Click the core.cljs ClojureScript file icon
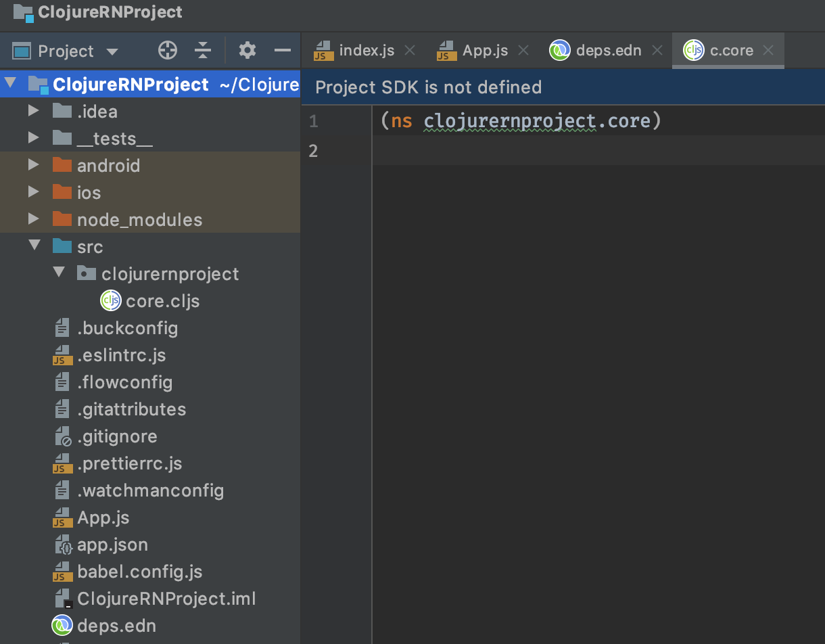825x644 pixels. click(x=110, y=300)
